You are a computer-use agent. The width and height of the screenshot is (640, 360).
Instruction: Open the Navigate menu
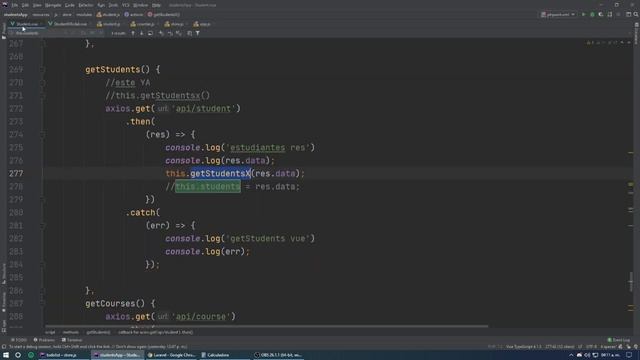pos(53,5)
